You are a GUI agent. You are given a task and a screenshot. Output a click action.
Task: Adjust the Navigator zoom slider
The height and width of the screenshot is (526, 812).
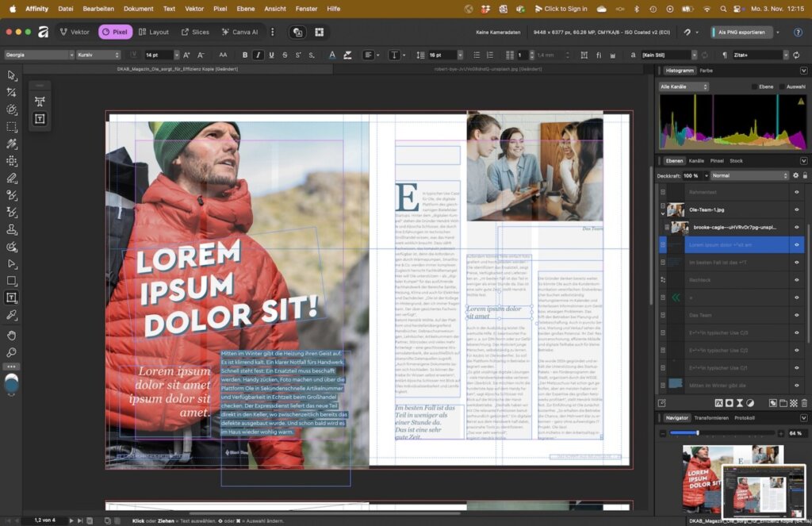(x=697, y=433)
